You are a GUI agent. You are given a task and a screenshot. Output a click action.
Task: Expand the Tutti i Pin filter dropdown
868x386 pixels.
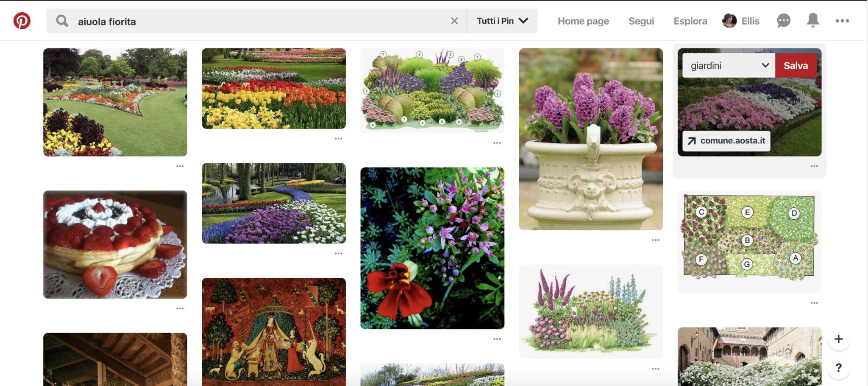click(502, 21)
